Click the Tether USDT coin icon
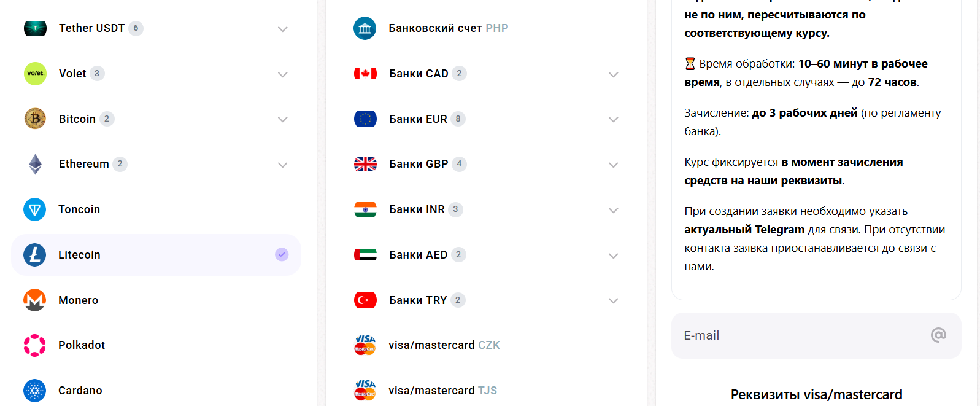 point(35,28)
